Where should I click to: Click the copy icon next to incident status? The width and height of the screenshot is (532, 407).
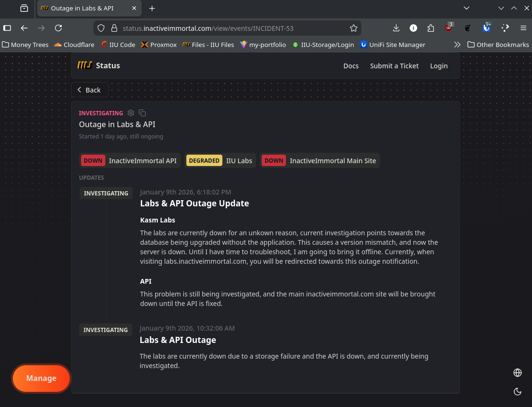click(142, 113)
